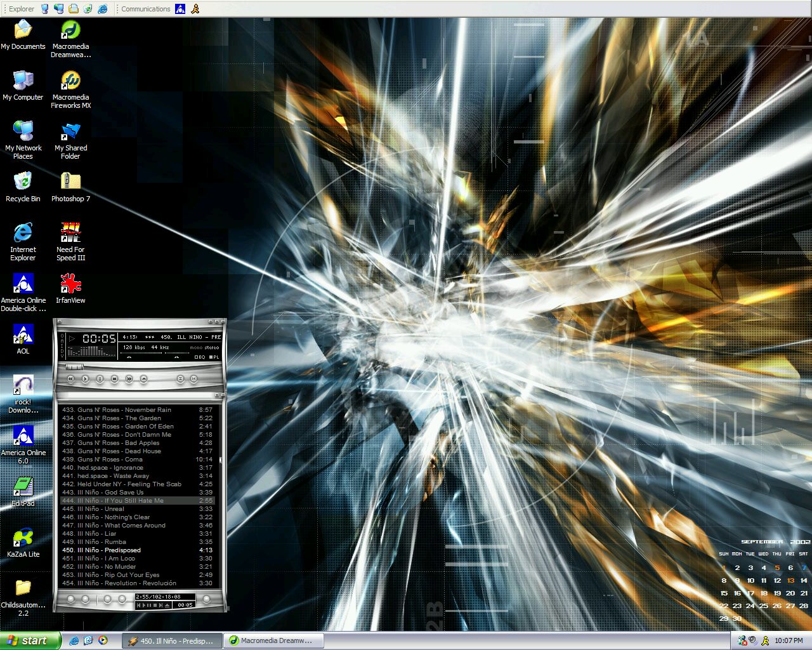Skip to next track in Winamp
This screenshot has height=650, width=812.
point(129,379)
